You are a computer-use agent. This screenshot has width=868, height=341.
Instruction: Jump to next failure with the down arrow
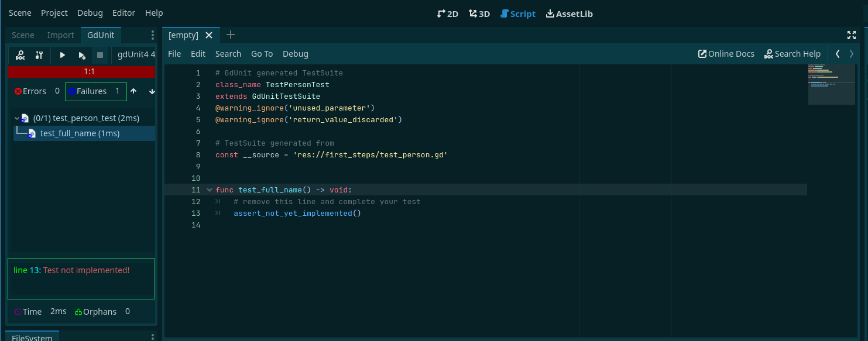coord(152,91)
